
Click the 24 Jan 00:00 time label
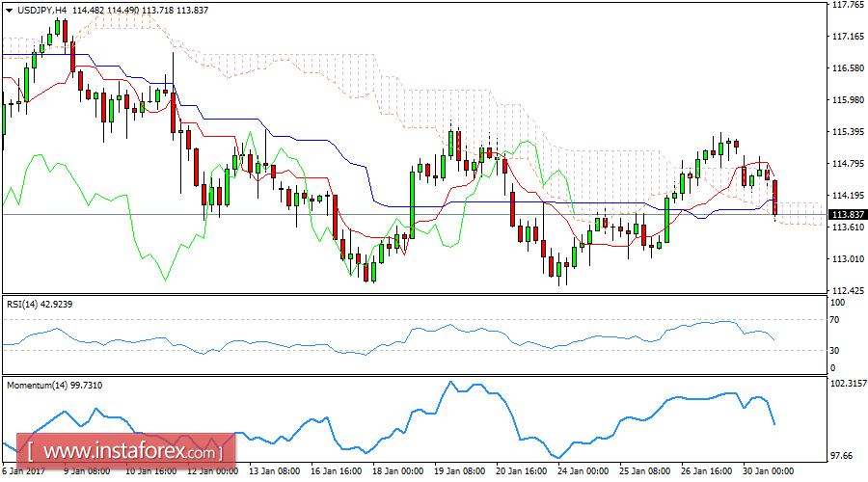point(583,471)
